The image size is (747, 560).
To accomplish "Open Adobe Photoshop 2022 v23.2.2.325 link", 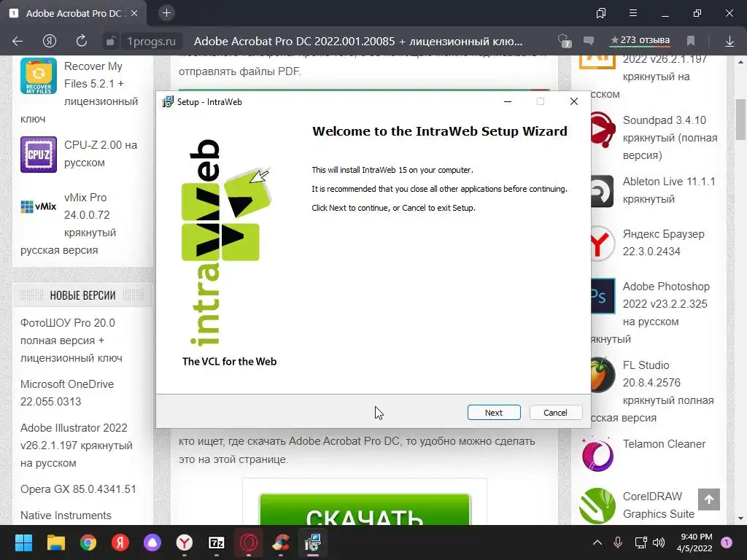I will click(x=666, y=304).
